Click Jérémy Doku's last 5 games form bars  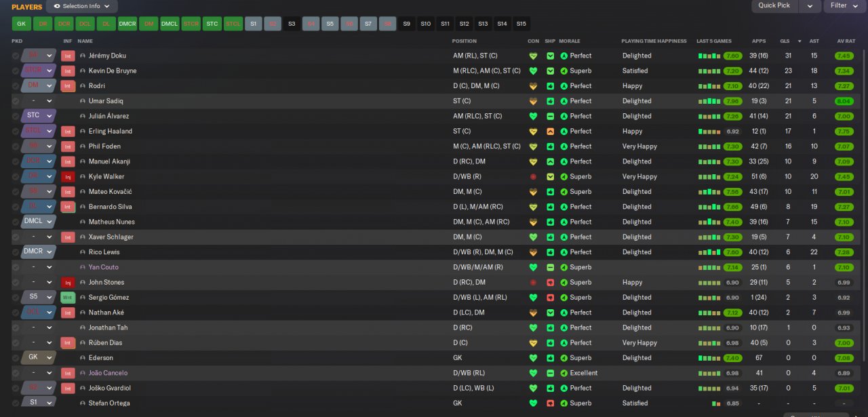click(x=710, y=56)
